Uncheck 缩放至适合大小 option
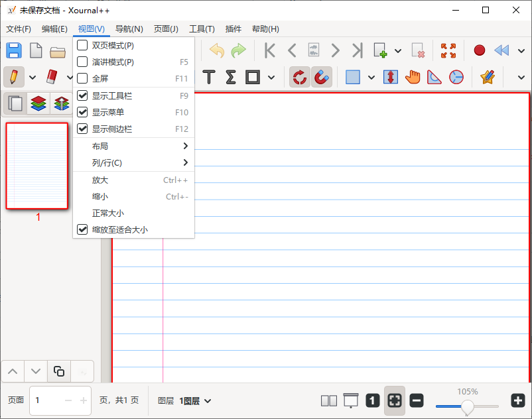 coord(134,229)
